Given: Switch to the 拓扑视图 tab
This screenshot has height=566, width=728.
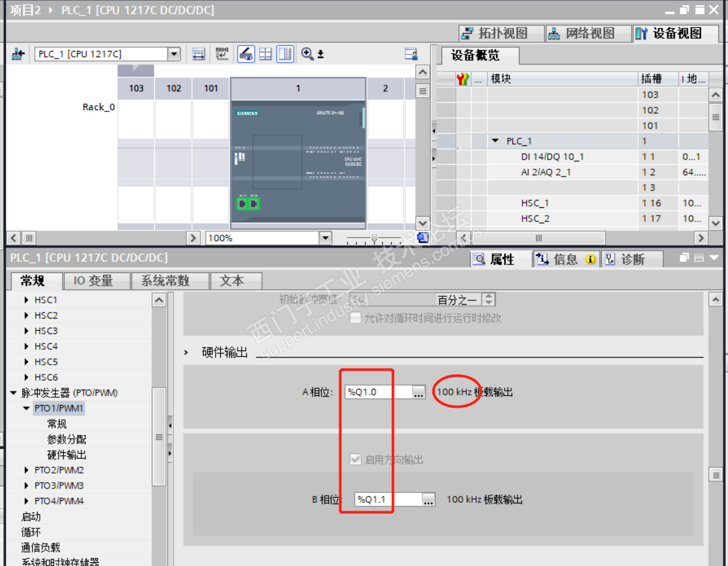Looking at the screenshot, I should (x=501, y=33).
